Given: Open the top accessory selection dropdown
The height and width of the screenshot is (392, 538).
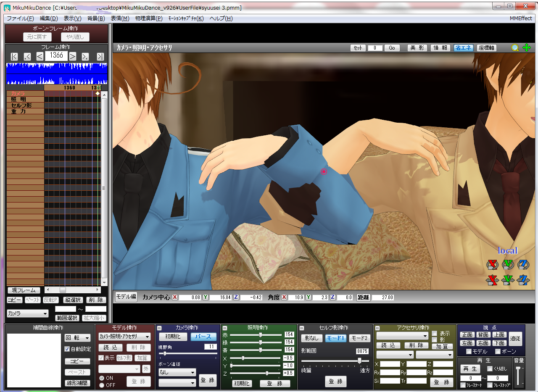Looking at the screenshot, I should (x=402, y=336).
